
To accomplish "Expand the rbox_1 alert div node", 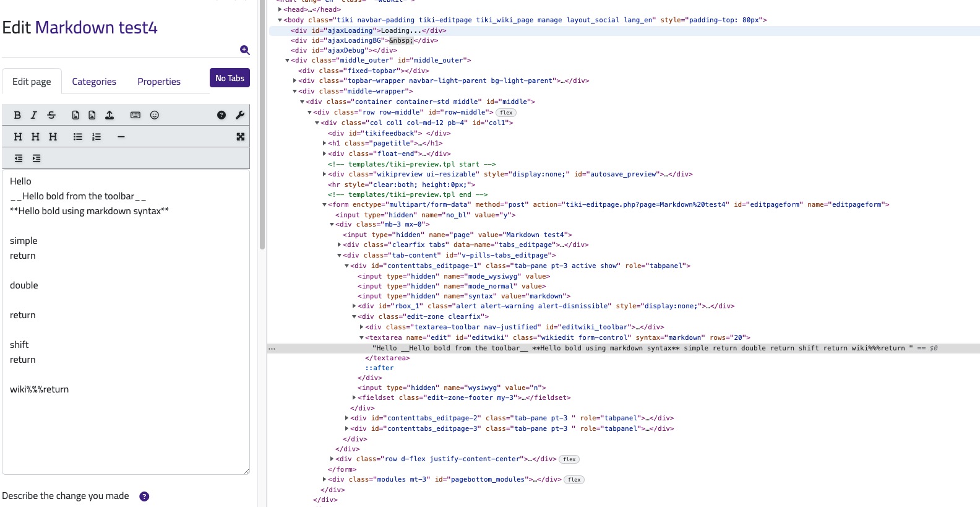I will 354,306.
